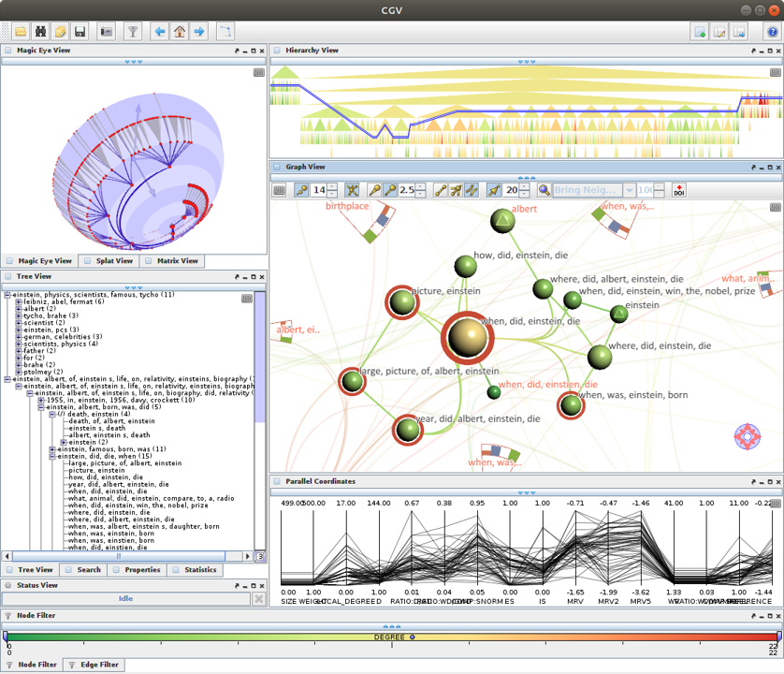Click the magnifier icon beside Bring Neighbors dropdown

(x=544, y=190)
